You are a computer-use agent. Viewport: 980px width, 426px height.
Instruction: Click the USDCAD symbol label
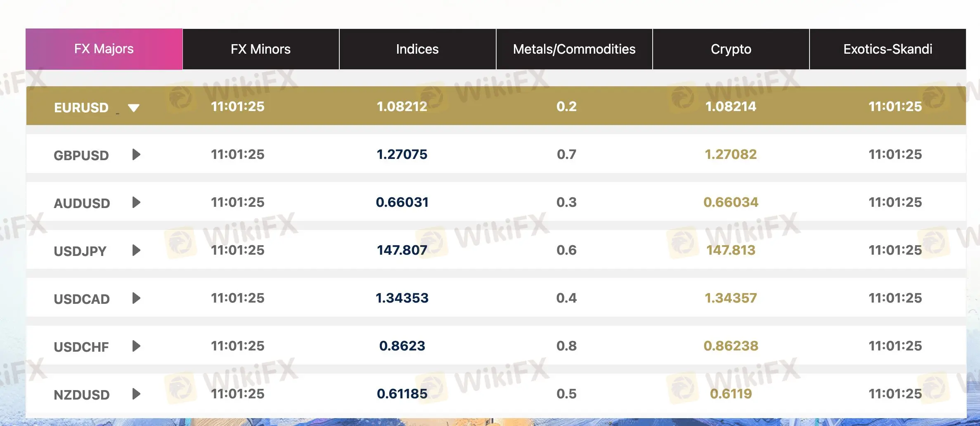click(x=82, y=299)
